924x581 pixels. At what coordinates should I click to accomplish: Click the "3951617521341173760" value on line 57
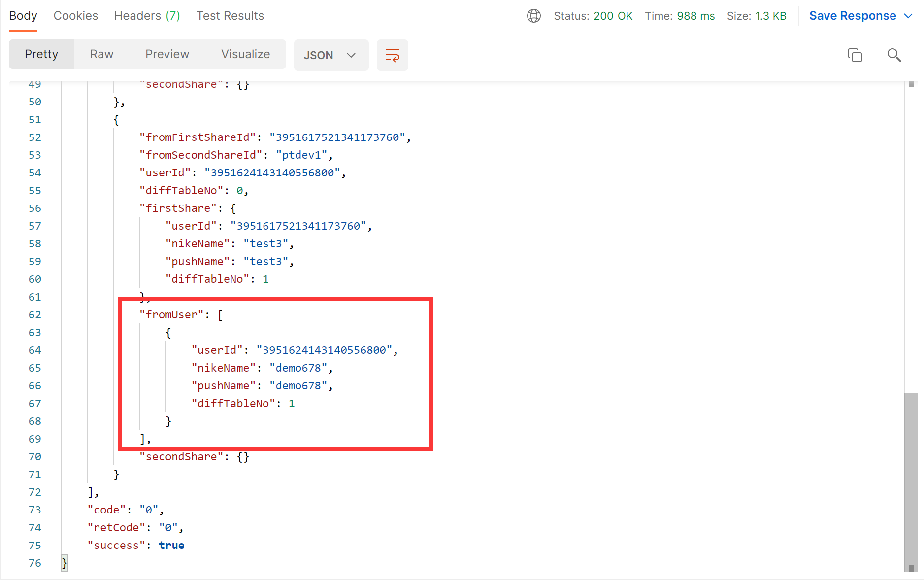pyautogui.click(x=298, y=226)
